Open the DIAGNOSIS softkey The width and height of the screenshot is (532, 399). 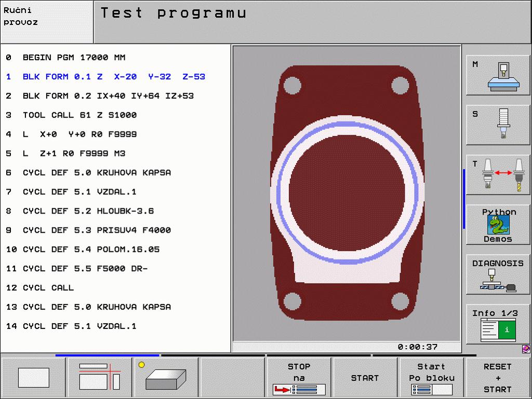click(498, 274)
